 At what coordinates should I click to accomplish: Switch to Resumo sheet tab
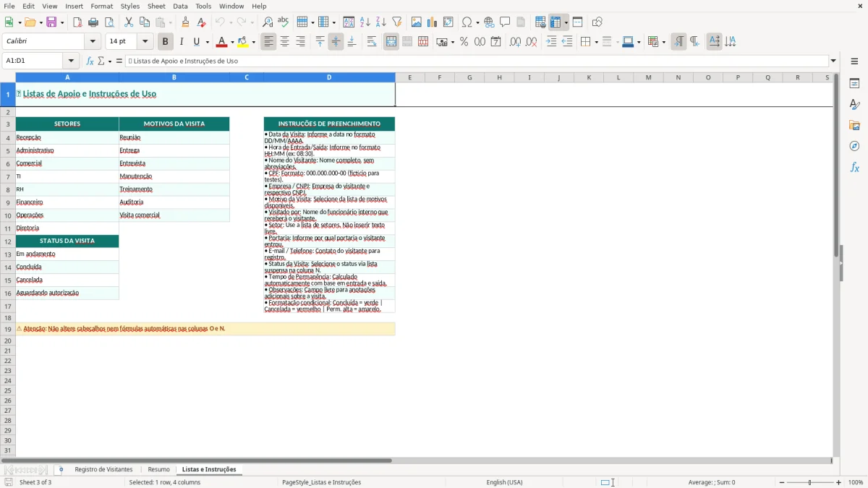(158, 469)
